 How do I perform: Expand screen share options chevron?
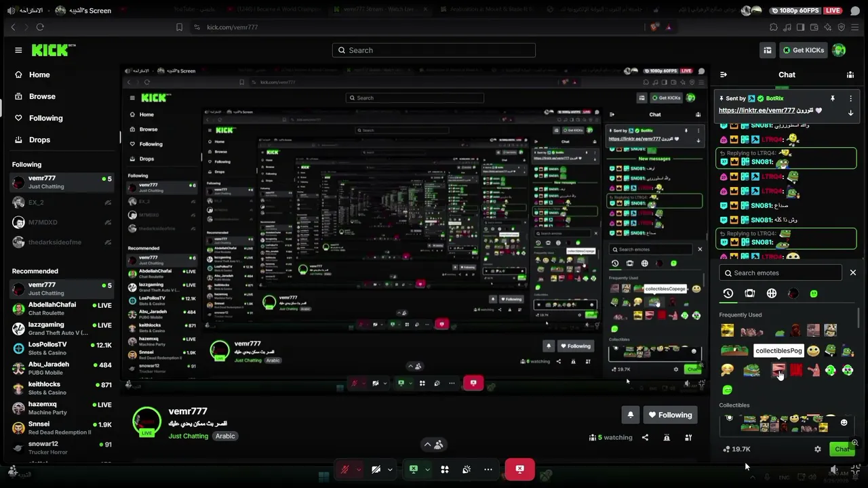click(x=427, y=469)
